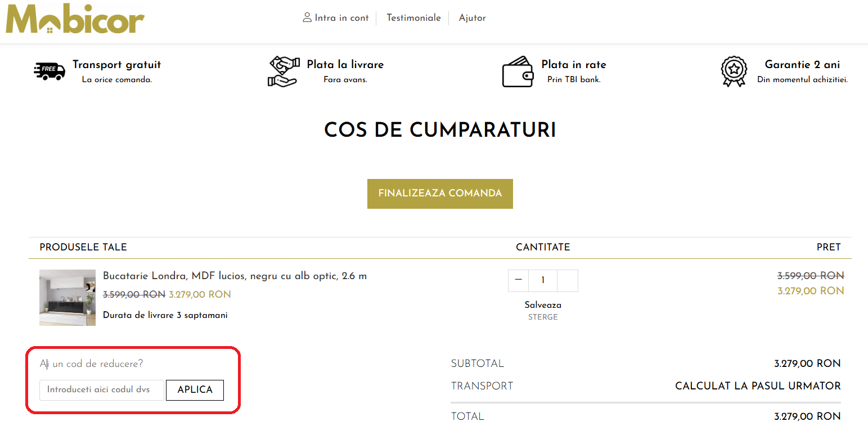Click the wallet icon for Plata in rate

tap(519, 71)
